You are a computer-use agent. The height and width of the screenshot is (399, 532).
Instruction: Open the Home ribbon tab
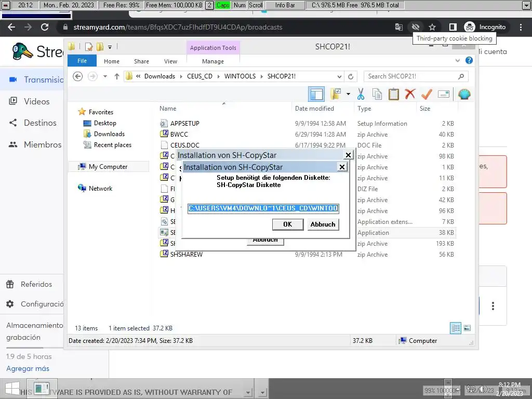112,61
